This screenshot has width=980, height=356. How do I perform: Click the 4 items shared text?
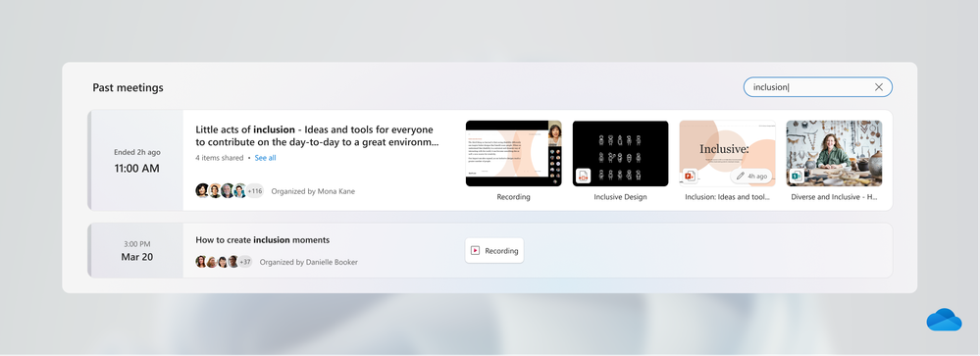220,158
